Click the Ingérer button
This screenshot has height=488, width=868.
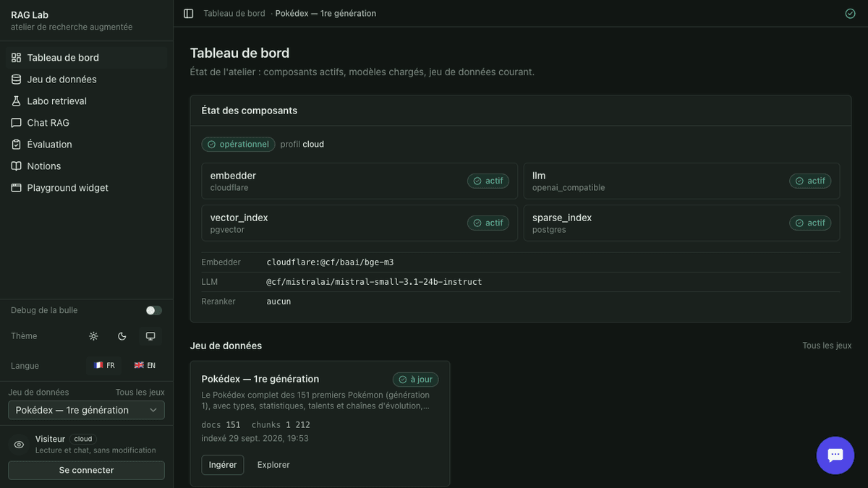[223, 465]
